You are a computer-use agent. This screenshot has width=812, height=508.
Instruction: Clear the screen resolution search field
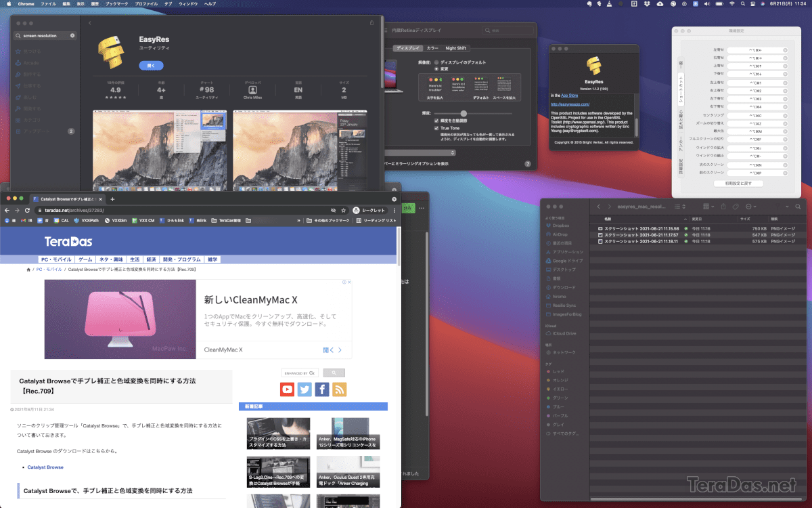(72, 35)
